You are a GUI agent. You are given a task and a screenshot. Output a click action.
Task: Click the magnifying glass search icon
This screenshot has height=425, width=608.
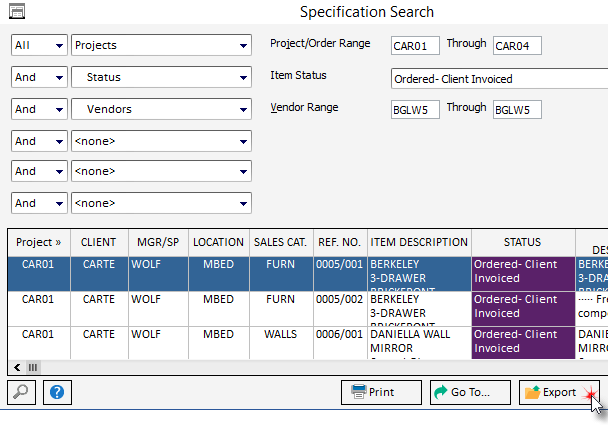tap(20, 392)
